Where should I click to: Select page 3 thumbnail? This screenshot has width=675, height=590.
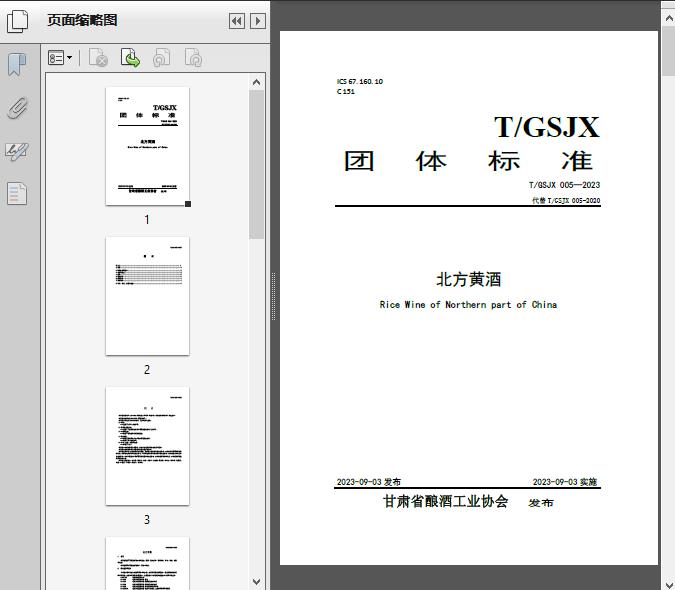[147, 446]
